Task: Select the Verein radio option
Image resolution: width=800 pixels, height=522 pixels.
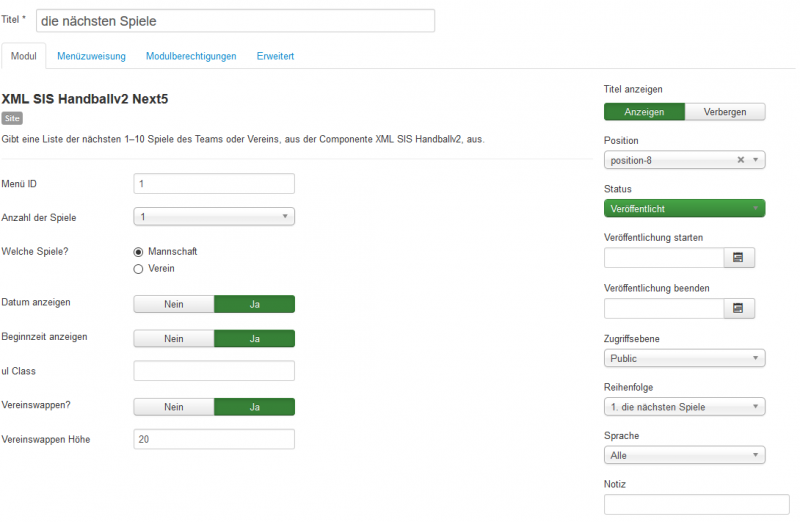Action: click(138, 269)
